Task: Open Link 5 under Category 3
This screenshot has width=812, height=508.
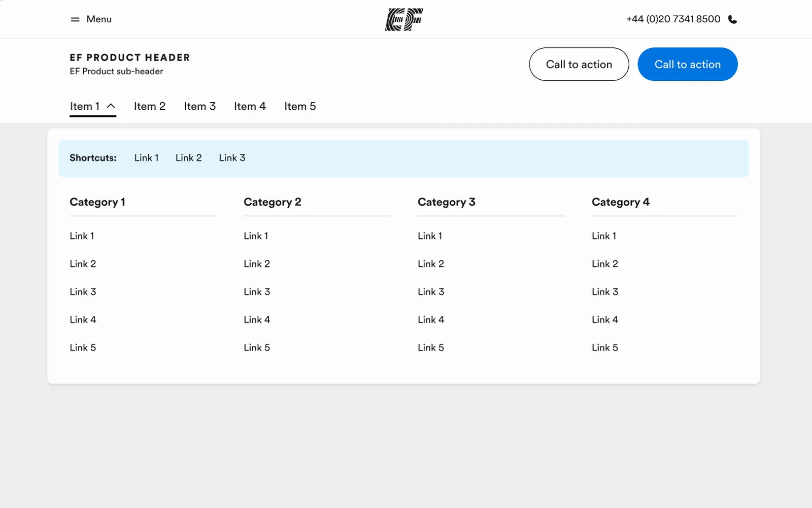Action: 431,347
